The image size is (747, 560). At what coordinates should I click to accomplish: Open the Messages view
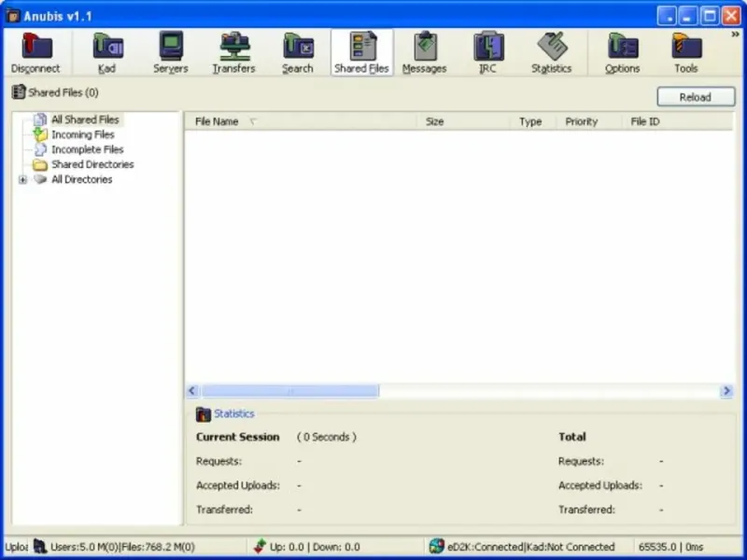(425, 52)
